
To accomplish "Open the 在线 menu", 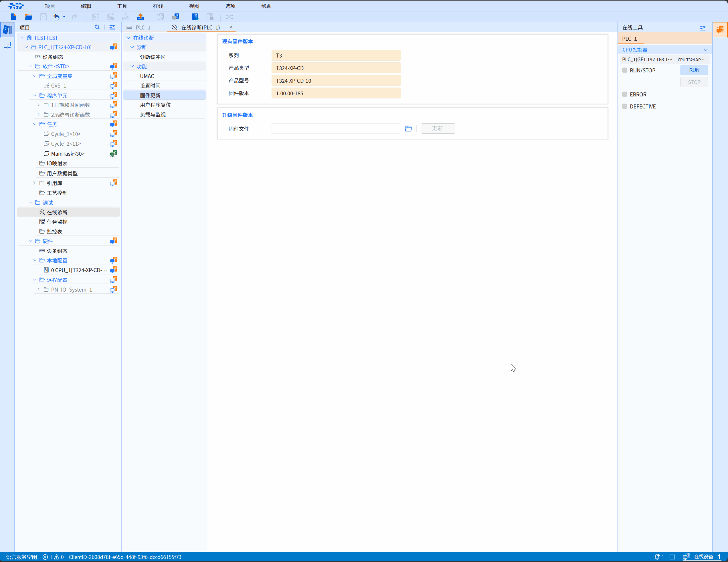I will 158,6.
